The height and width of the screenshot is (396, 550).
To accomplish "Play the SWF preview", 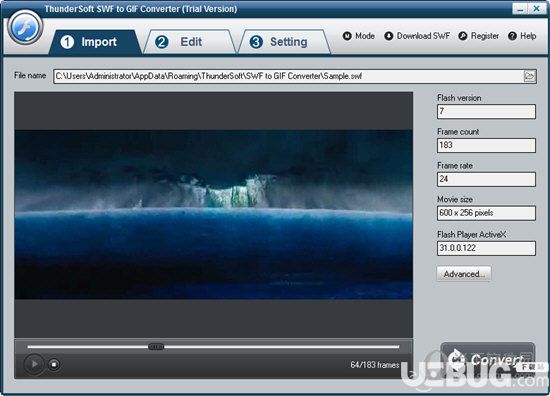I will (34, 364).
